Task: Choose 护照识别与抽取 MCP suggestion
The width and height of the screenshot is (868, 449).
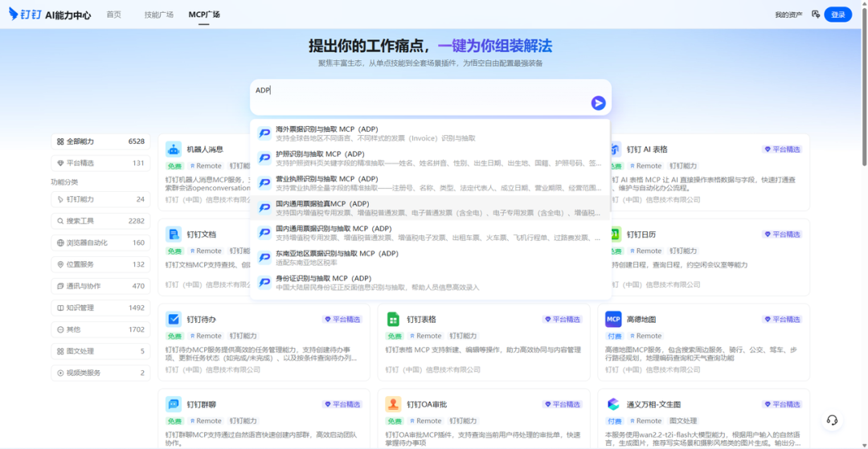Action: tap(431, 158)
